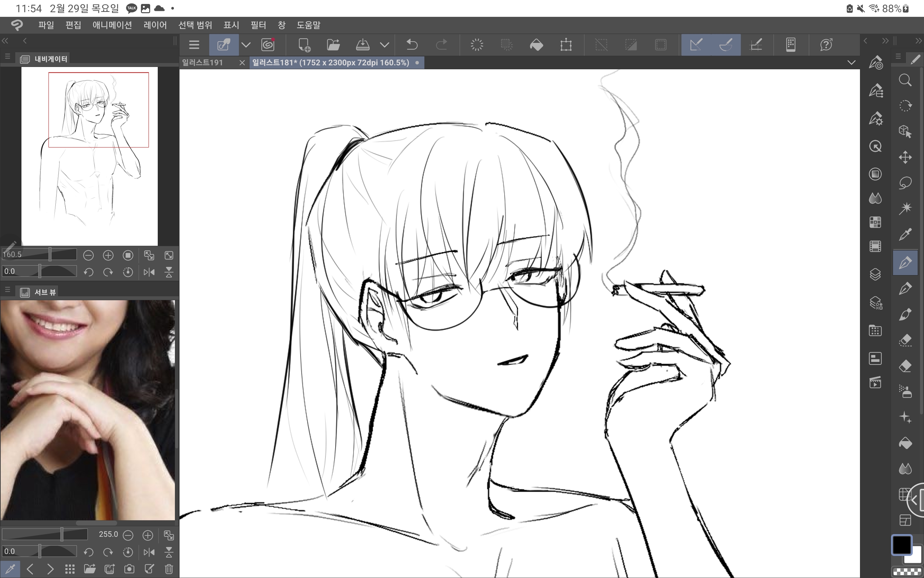Expand the canvas tab list chevron
This screenshot has width=924, height=578.
click(851, 62)
